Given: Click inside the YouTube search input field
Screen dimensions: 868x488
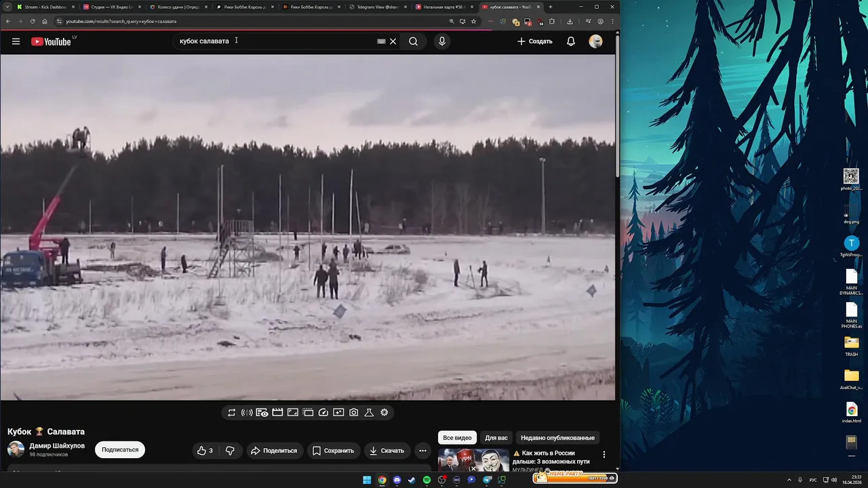Looking at the screenshot, I should (x=275, y=41).
